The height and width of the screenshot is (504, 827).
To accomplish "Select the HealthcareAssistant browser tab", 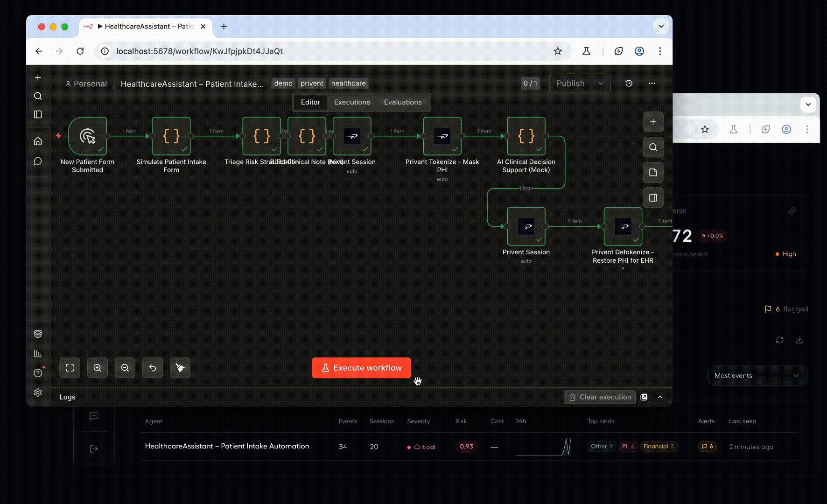I will click(145, 27).
